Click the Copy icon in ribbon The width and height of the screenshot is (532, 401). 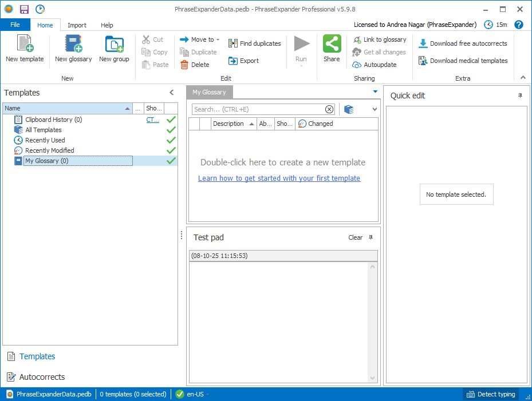coord(146,52)
